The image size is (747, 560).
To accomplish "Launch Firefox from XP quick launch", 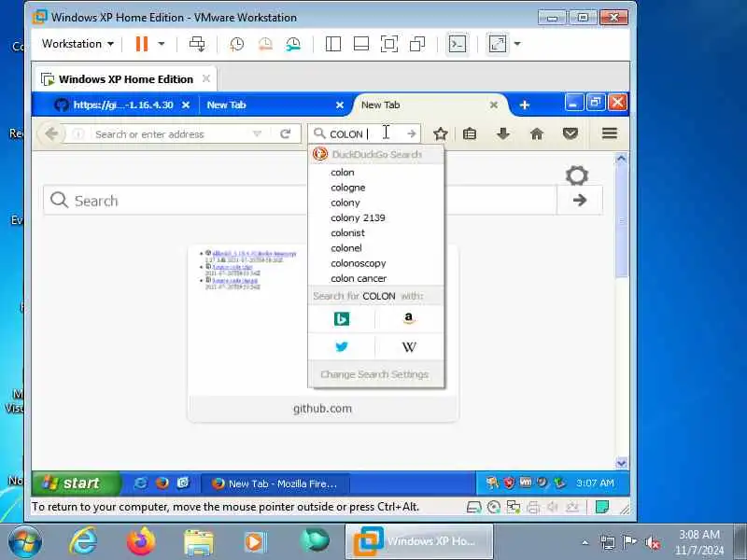I will coord(162,483).
